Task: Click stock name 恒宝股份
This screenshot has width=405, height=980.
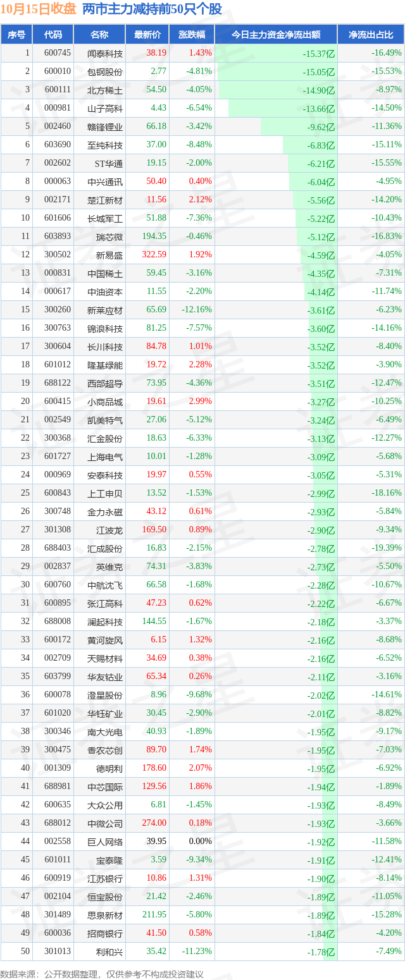Action: pos(105,897)
